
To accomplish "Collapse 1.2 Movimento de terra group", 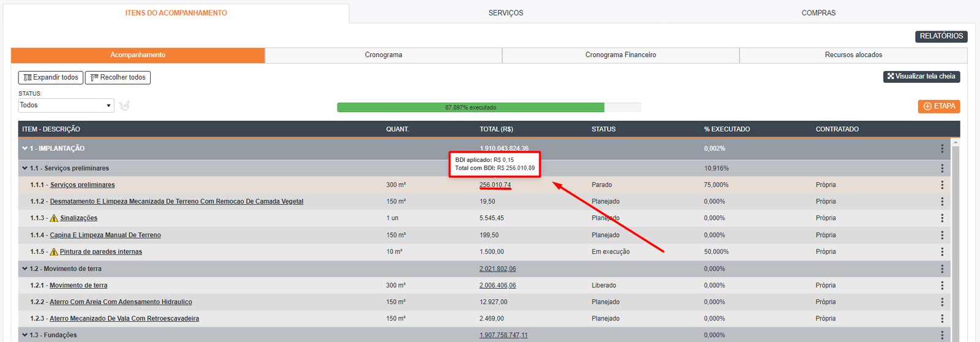I will point(25,268).
